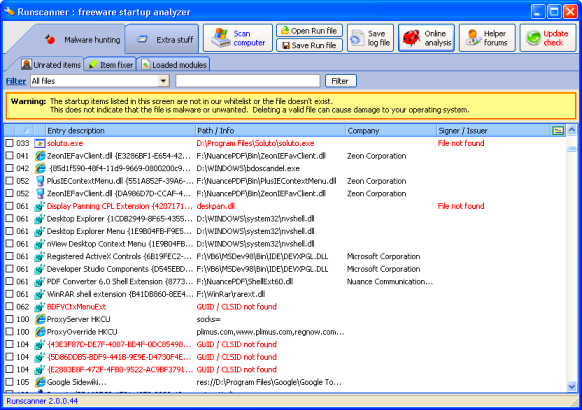Sort by the Company column header
The width and height of the screenshot is (582, 410).
391,131
